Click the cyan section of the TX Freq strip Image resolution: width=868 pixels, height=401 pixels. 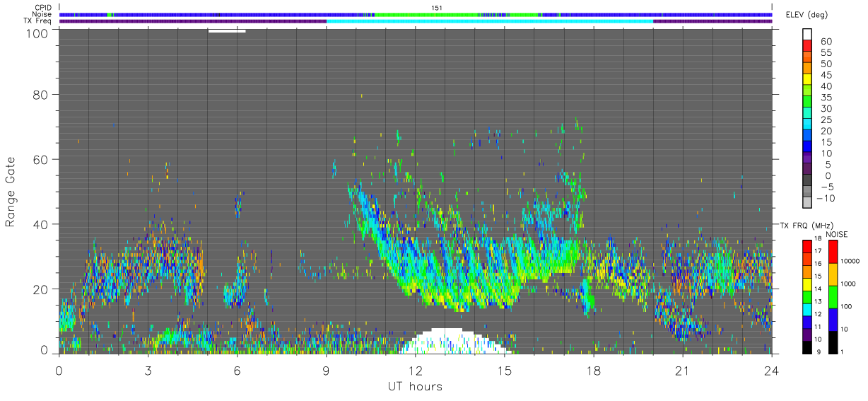[x=490, y=21]
